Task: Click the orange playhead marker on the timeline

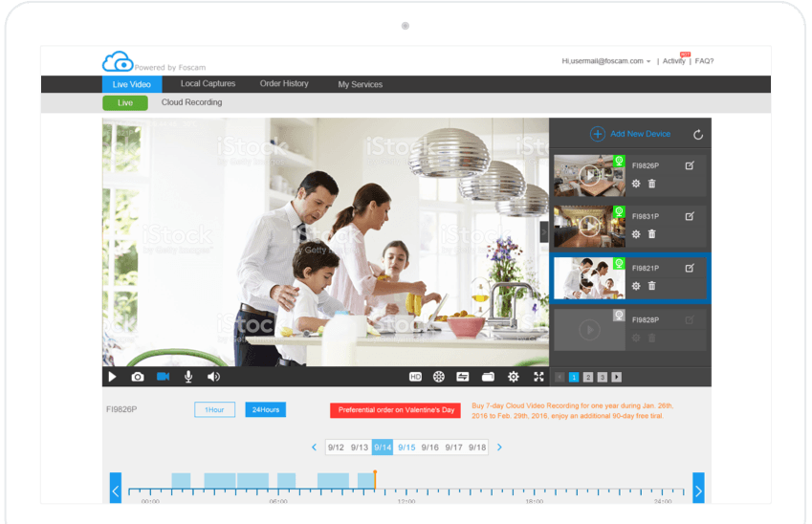Action: [375, 479]
